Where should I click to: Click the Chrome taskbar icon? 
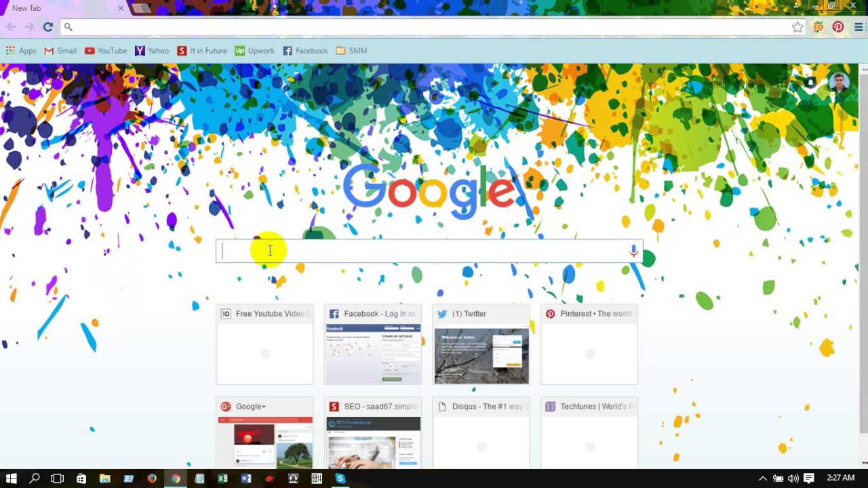176,479
